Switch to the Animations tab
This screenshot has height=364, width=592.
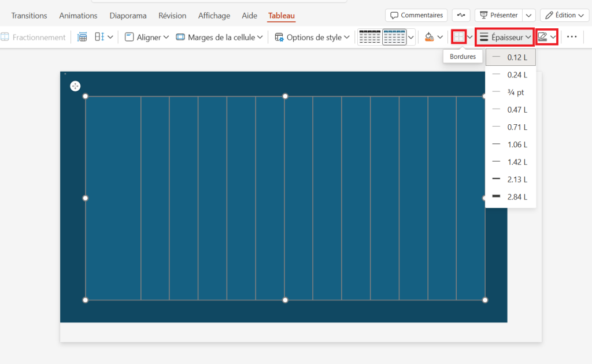pyautogui.click(x=78, y=16)
